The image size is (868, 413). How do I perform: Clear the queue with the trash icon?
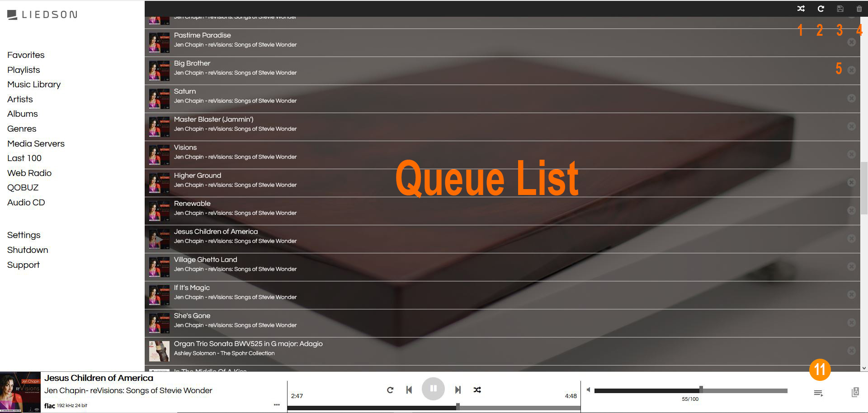pyautogui.click(x=859, y=9)
